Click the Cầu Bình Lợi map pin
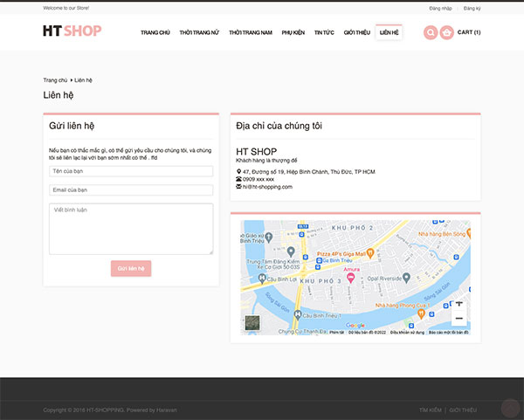 (x=262, y=278)
